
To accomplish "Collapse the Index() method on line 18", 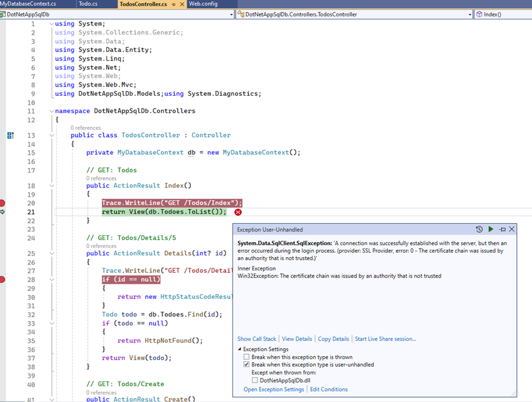I will tap(52, 186).
